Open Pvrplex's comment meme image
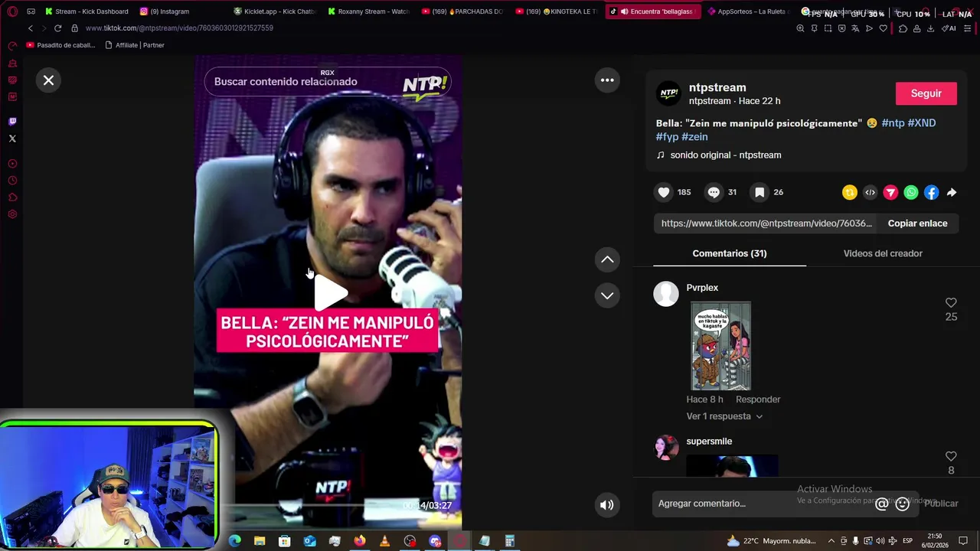Viewport: 980px width, 551px height. coord(720,346)
